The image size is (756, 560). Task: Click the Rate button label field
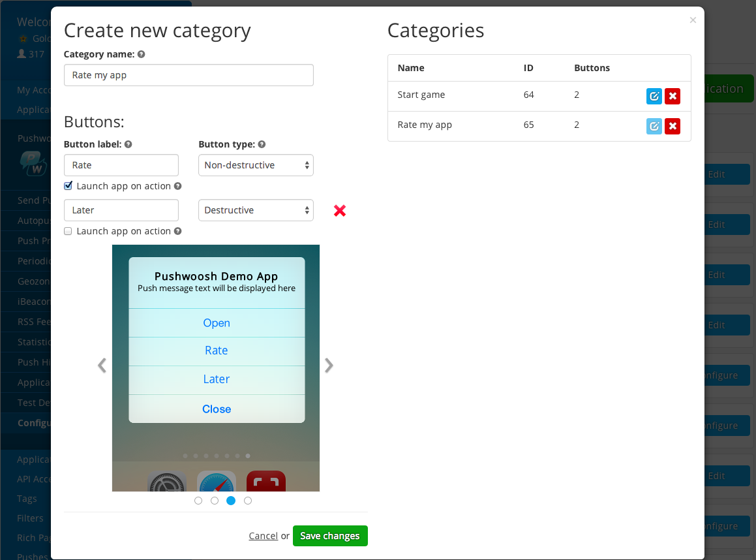click(121, 165)
